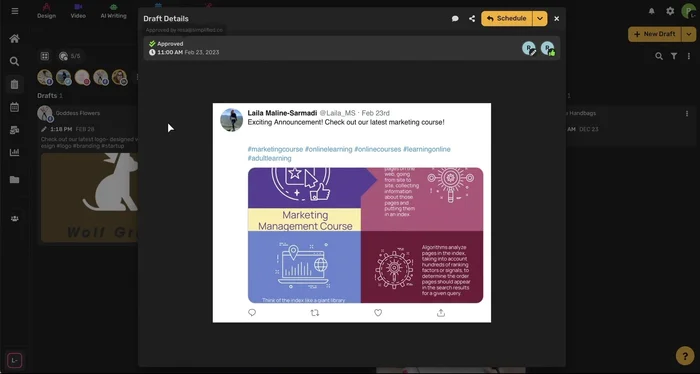Expand the Schedule button dropdown arrow
The width and height of the screenshot is (700, 374).
click(x=540, y=19)
